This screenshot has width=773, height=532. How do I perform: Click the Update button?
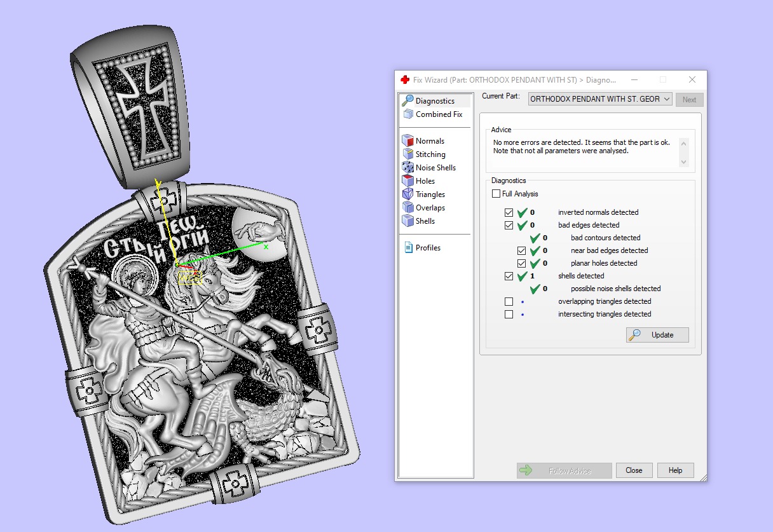(x=657, y=335)
